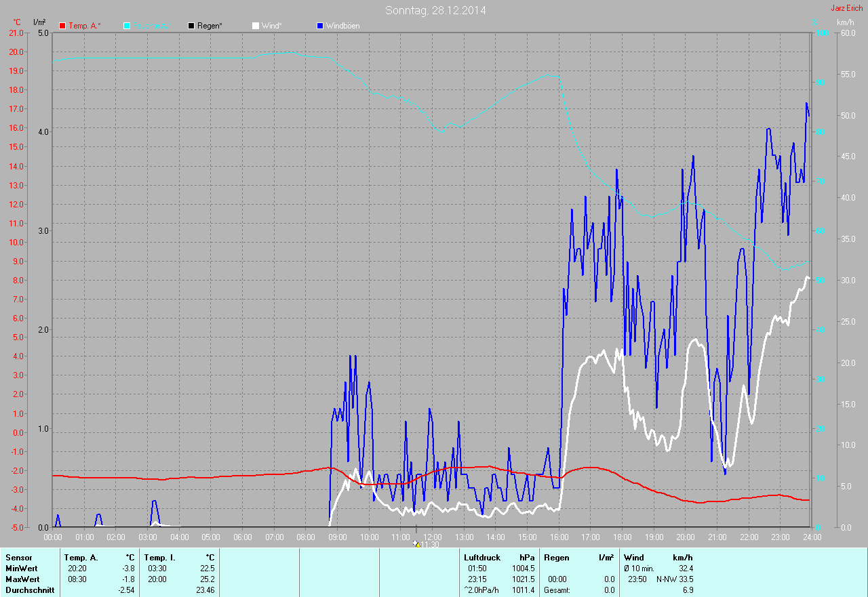This screenshot has width=868, height=597.
Task: Select the "MaxWert" row label
Action: coord(23,579)
